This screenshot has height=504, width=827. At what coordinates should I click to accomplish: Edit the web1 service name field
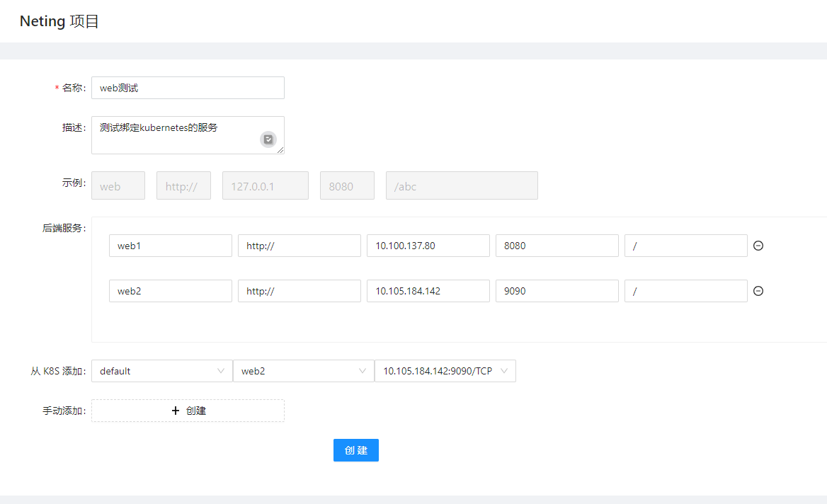tap(170, 246)
